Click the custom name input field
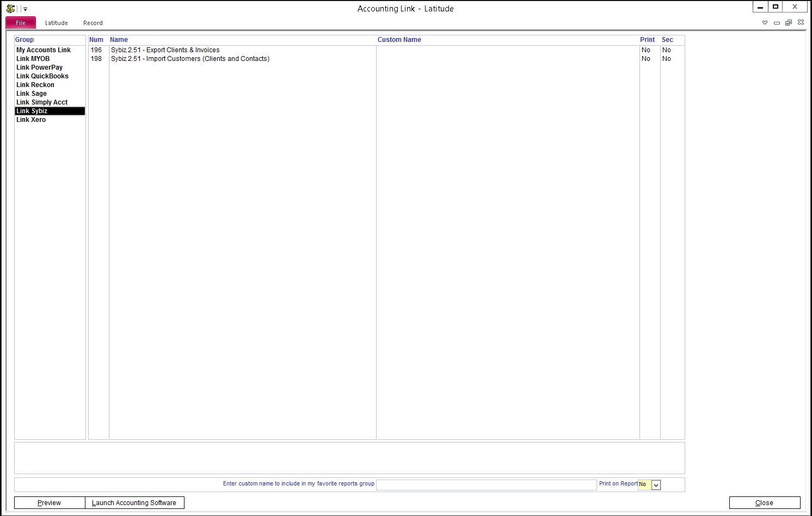Viewport: 812px width, 516px height. point(487,484)
